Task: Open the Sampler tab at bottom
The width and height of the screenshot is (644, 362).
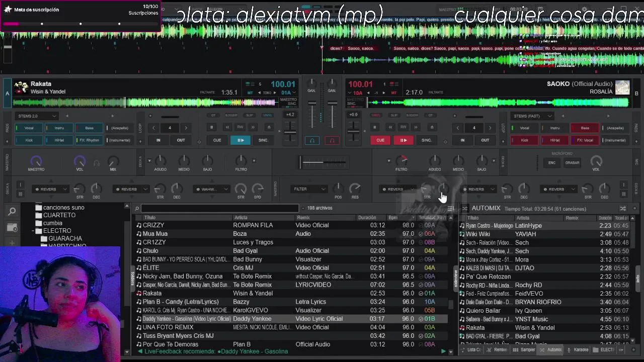Action: [x=525, y=349]
